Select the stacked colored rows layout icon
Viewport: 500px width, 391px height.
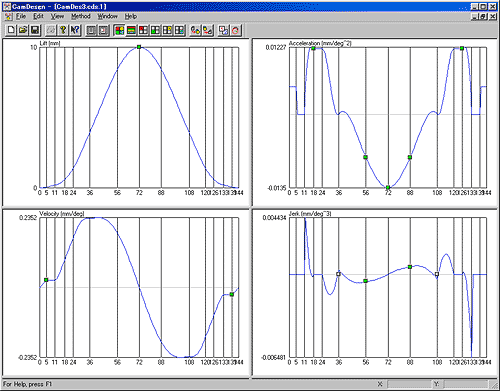[131, 30]
